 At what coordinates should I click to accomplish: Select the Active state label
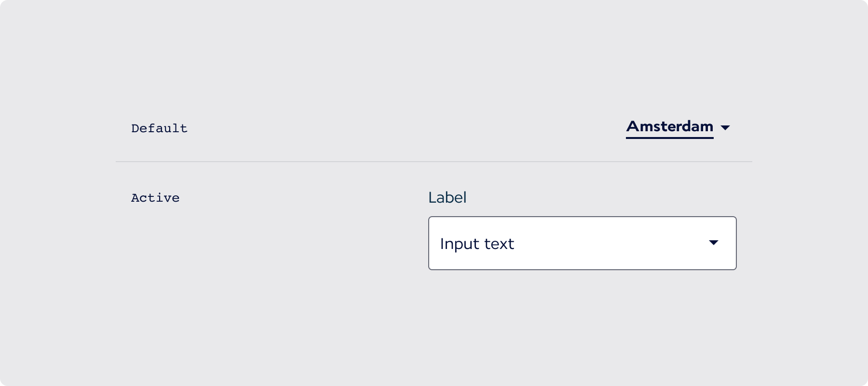coord(155,198)
